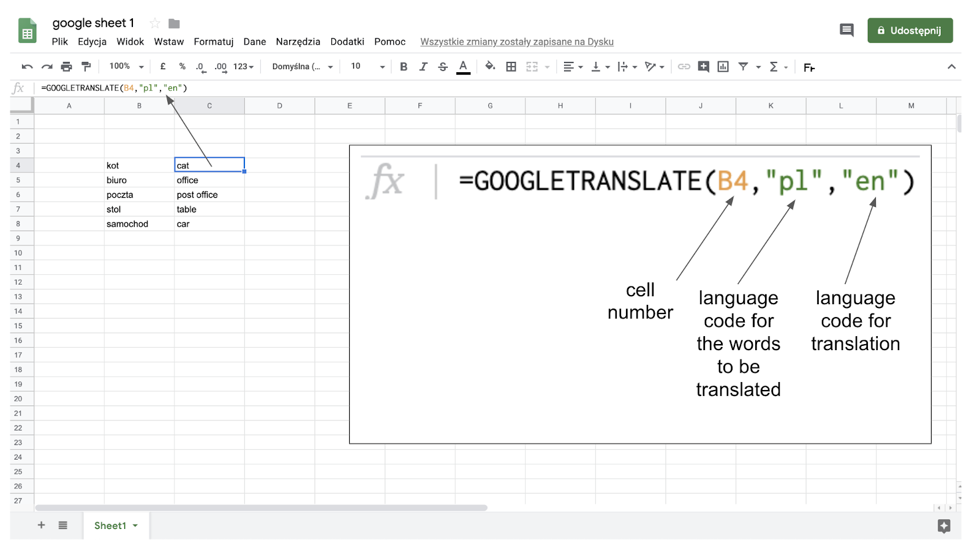This screenshot has width=980, height=543.
Task: Insert a chart from the toolbar
Action: click(x=723, y=67)
